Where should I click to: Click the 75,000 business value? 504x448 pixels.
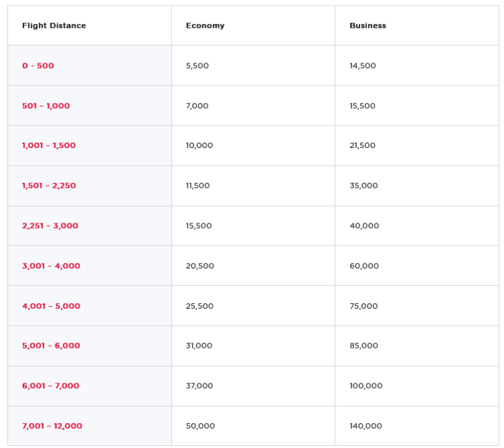pyautogui.click(x=364, y=306)
